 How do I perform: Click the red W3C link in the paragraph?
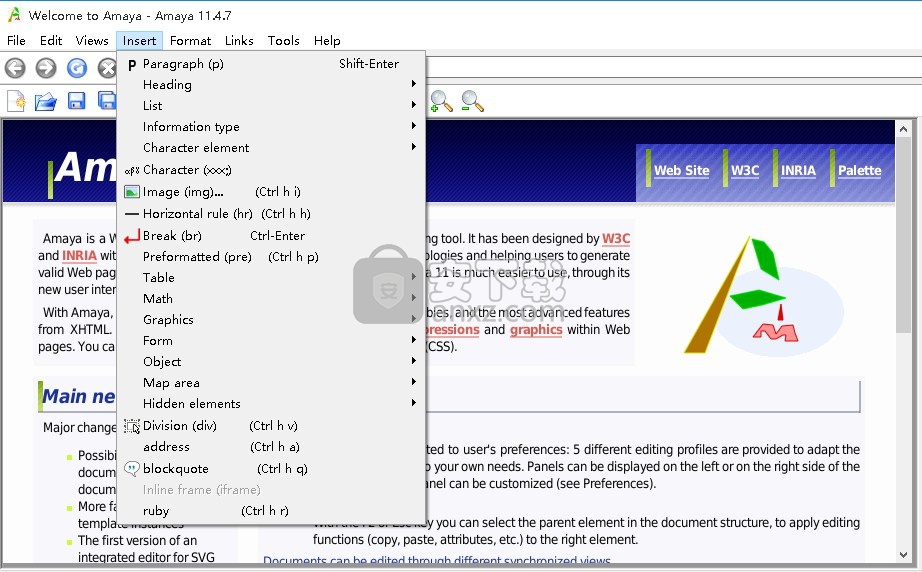(x=616, y=239)
